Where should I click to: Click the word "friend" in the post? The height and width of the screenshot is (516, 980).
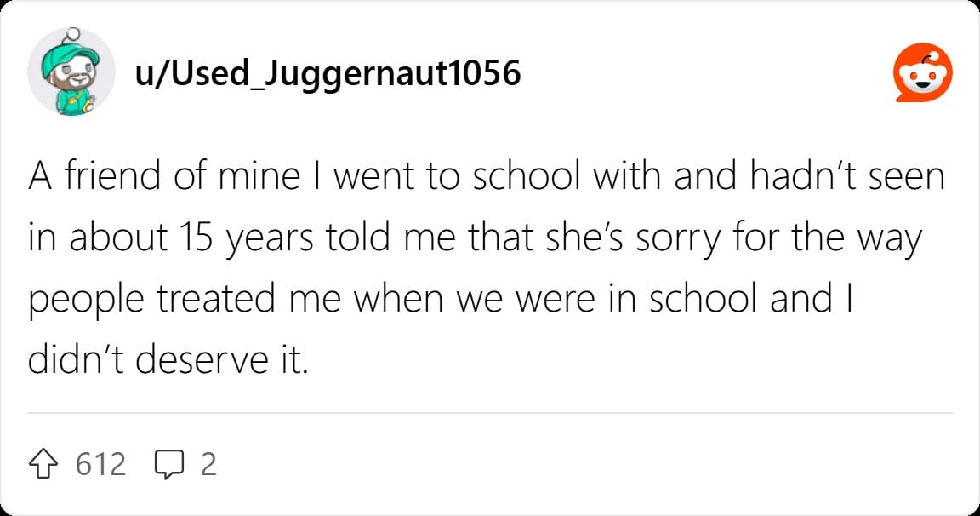click(x=113, y=175)
